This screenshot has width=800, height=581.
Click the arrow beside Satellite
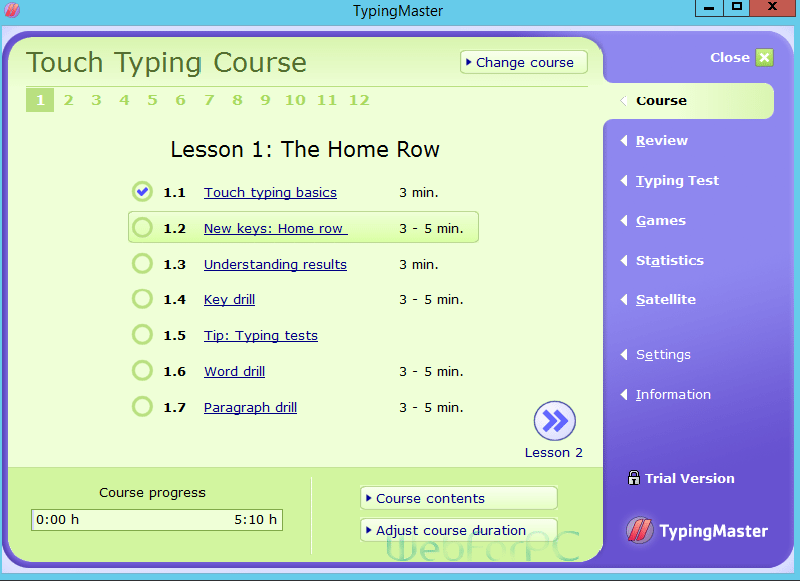[624, 299]
